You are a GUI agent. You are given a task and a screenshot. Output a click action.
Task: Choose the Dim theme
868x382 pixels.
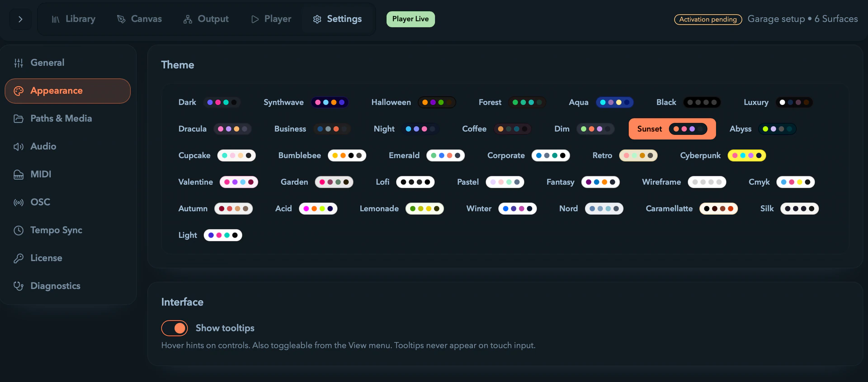584,129
